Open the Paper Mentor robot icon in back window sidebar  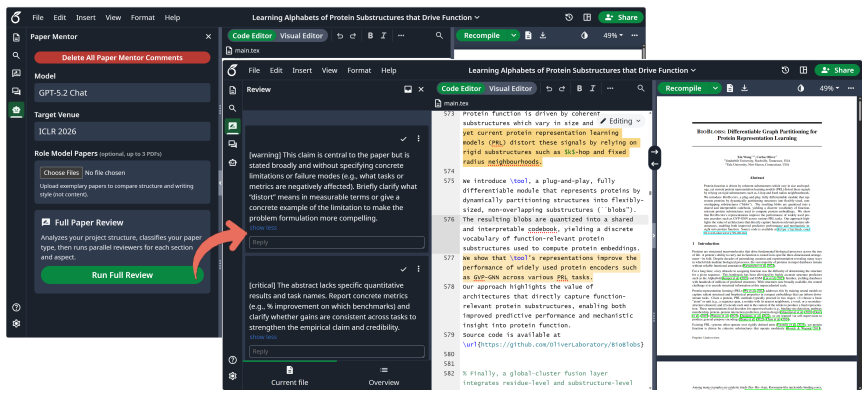point(16,109)
